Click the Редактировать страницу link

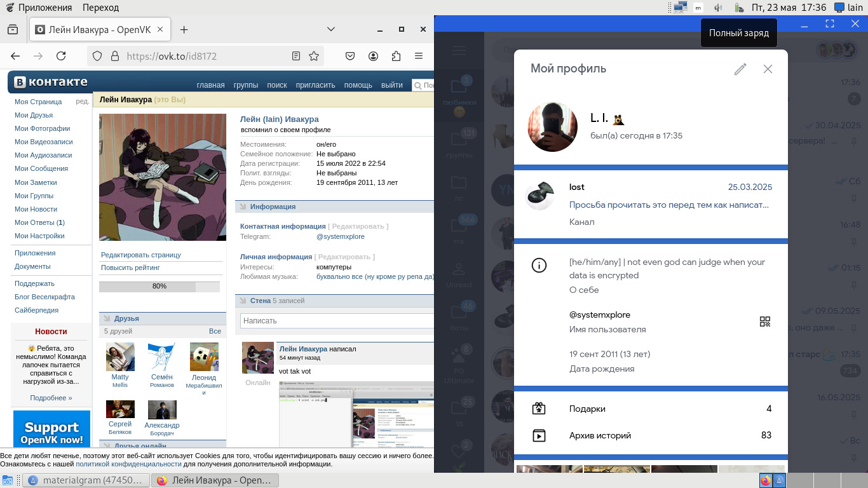tap(141, 255)
